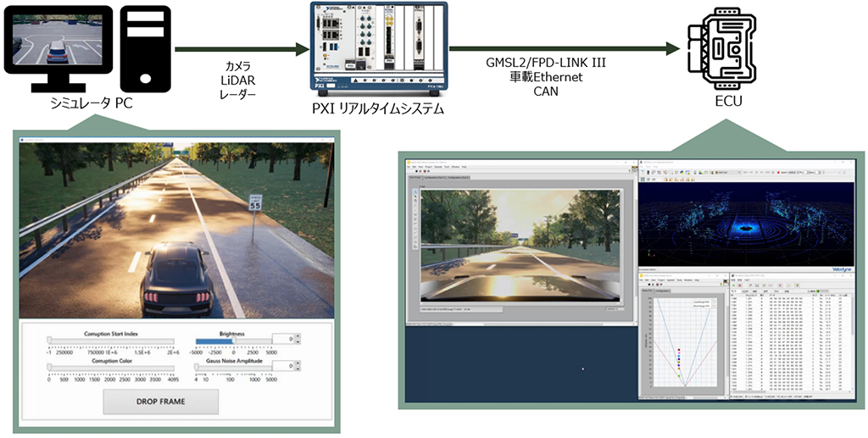The image size is (868, 438).
Task: Decrement Gauss Noise Amplitude with the down arrow
Action: coord(298,370)
